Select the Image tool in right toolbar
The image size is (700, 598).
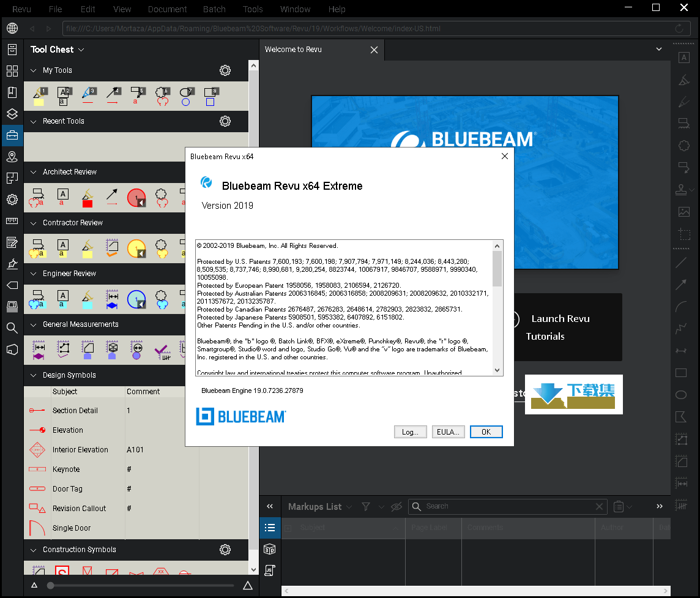pyautogui.click(x=683, y=212)
